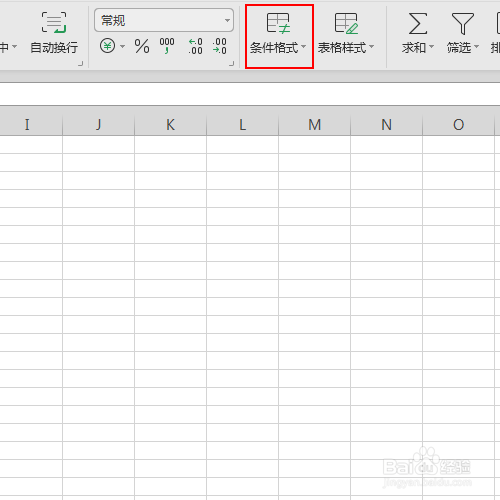Viewport: 500px width, 500px height.
Task: Open the alignment settings dialog launcher
Action: pyautogui.click(x=80, y=63)
